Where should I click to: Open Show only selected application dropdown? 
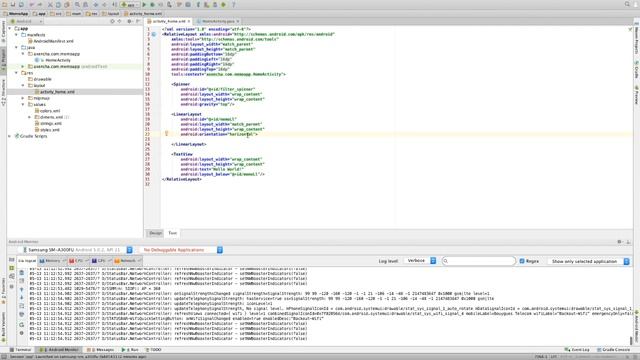(589, 261)
